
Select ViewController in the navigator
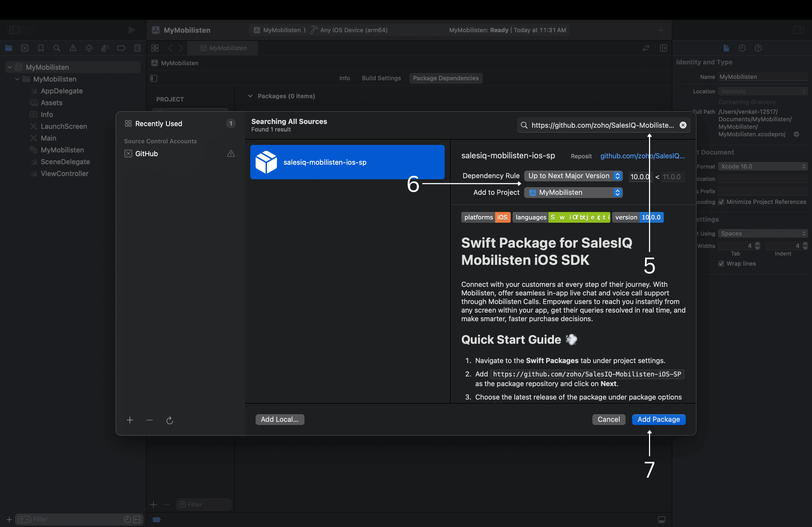coord(64,174)
